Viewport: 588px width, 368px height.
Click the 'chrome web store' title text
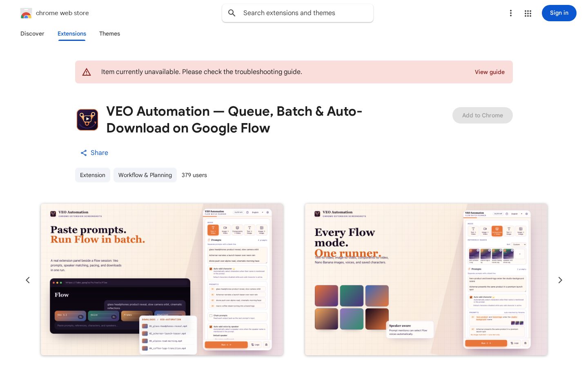(62, 13)
